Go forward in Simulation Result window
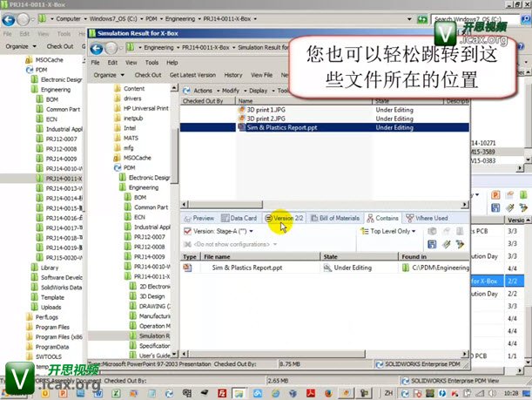Viewport: 532px width, 400px height. click(111, 49)
